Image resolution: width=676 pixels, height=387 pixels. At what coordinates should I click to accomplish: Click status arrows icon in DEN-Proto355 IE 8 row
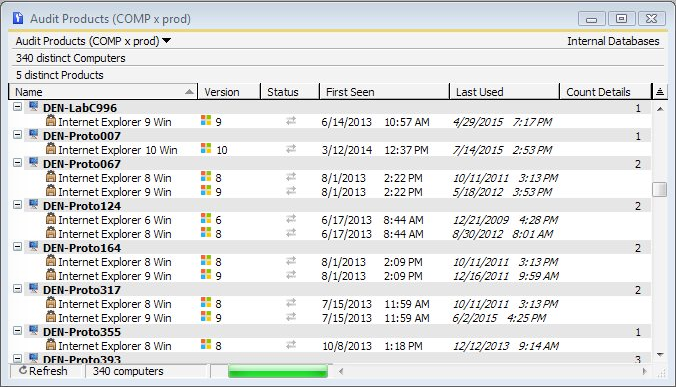[x=291, y=345]
